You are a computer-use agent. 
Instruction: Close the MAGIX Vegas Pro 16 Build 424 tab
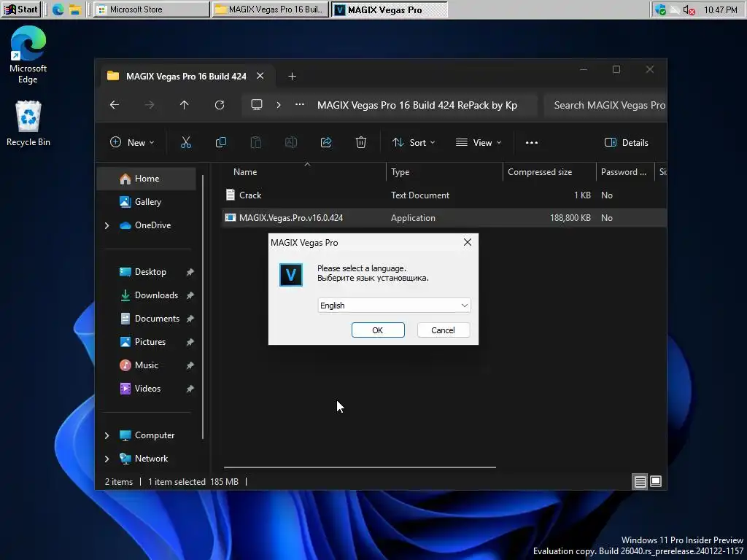[260, 76]
